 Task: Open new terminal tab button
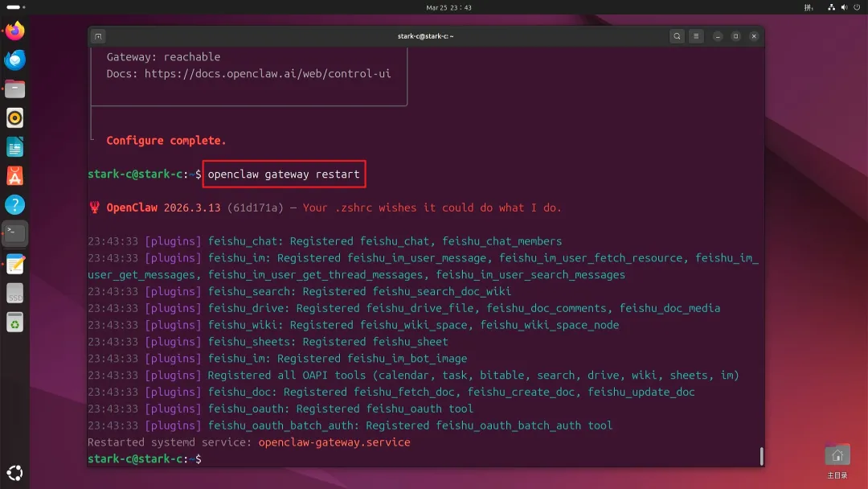99,36
